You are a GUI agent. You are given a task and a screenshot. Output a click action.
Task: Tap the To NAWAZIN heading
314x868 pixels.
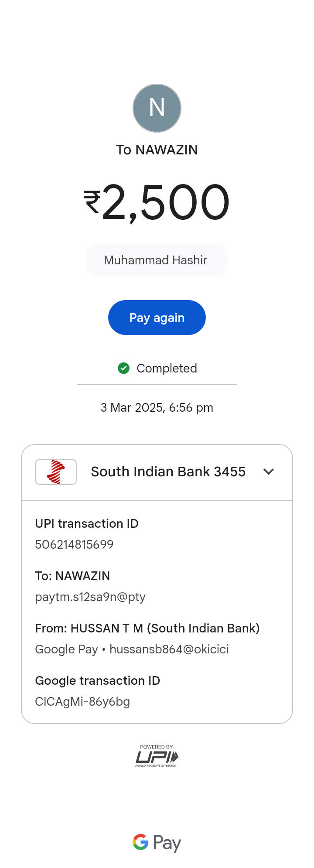point(157,150)
